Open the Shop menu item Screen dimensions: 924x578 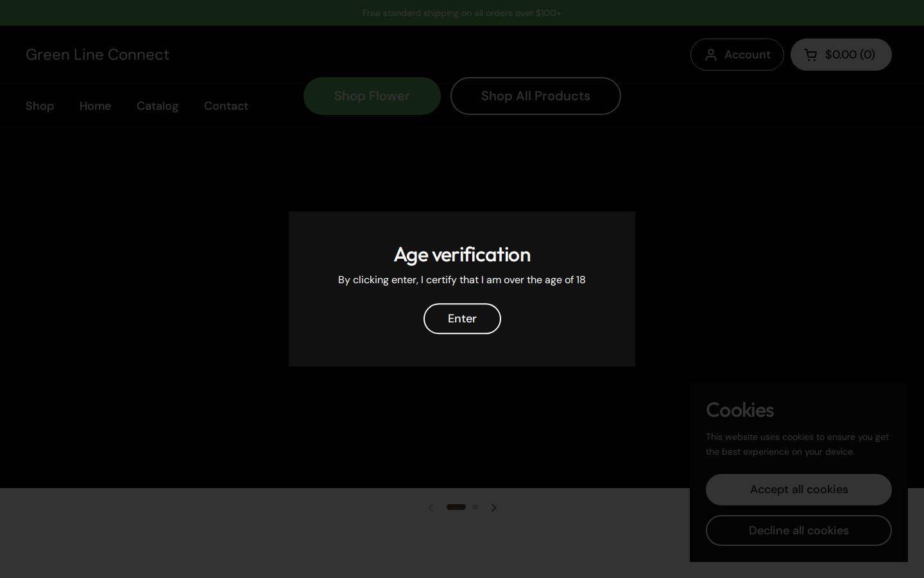[x=40, y=106]
